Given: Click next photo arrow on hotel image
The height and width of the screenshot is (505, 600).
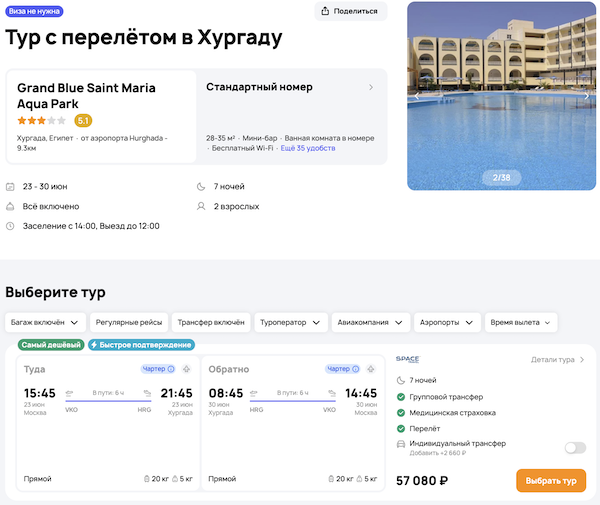Looking at the screenshot, I should (x=586, y=96).
